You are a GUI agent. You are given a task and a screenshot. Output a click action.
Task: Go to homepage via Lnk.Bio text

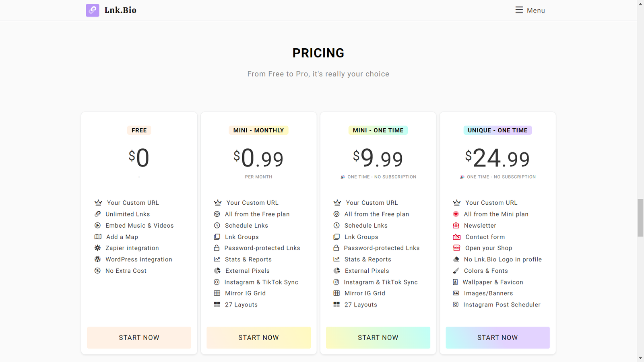(120, 10)
